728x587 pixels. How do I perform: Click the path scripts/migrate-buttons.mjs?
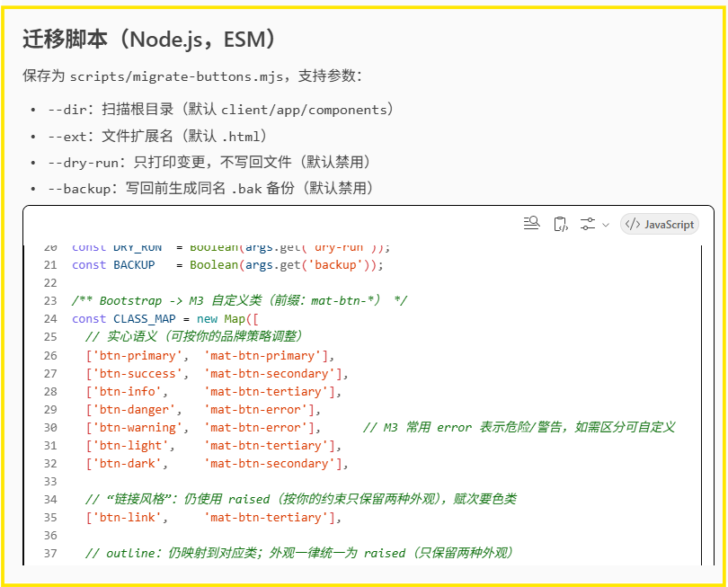(176, 76)
